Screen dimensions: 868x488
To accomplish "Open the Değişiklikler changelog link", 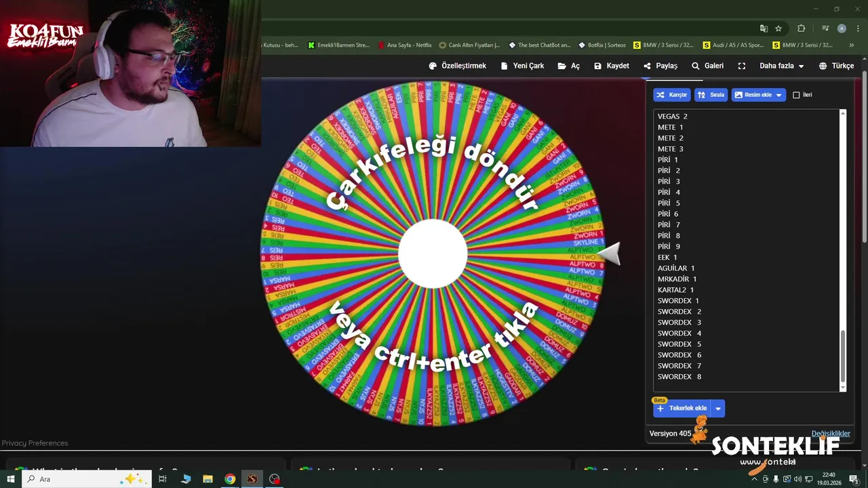I will [831, 434].
